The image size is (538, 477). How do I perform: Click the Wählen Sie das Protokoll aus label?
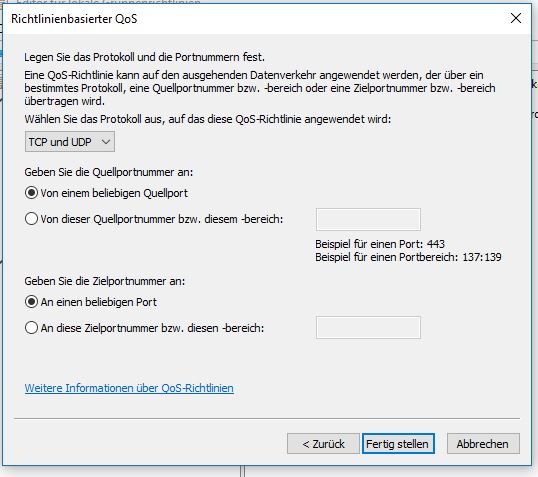[208, 119]
